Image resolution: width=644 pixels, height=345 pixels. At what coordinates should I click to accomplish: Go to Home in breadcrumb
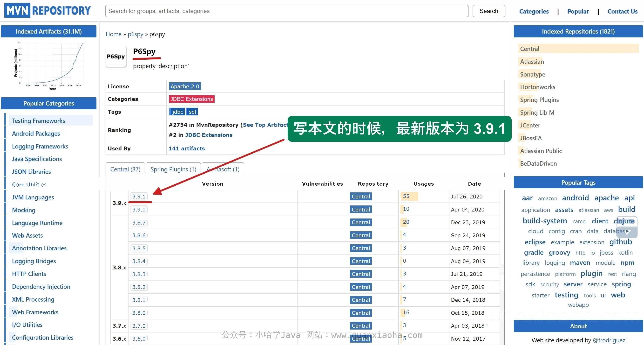tap(114, 34)
